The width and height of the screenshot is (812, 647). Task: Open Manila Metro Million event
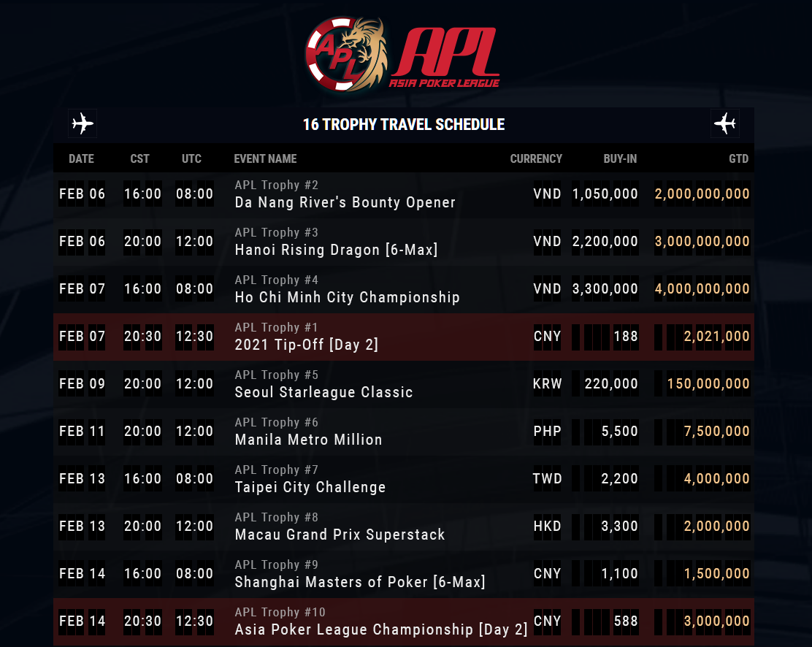tap(308, 440)
